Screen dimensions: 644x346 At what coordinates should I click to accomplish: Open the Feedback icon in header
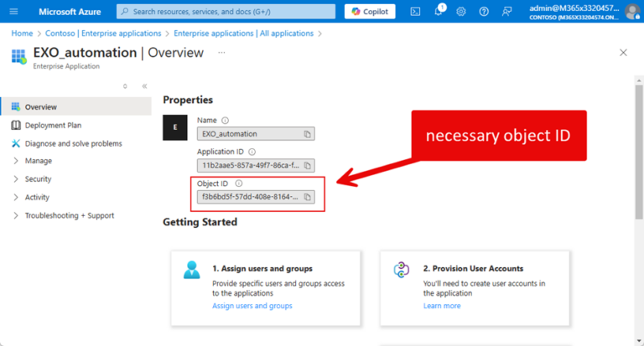coord(506,11)
